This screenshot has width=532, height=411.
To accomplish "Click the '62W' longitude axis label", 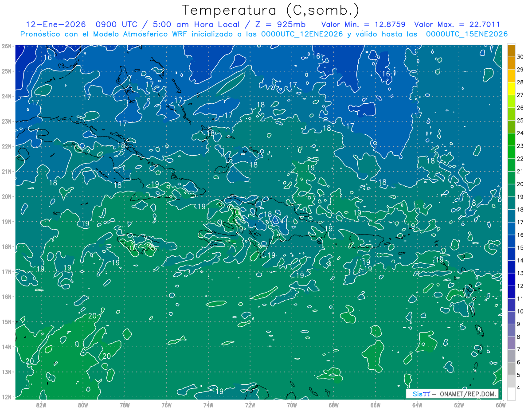I will tap(459, 405).
